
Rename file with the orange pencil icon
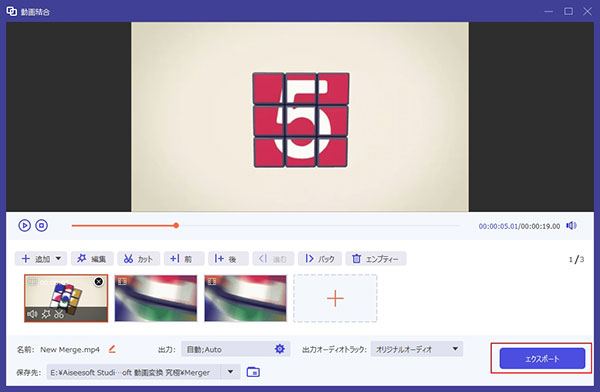tap(112, 349)
